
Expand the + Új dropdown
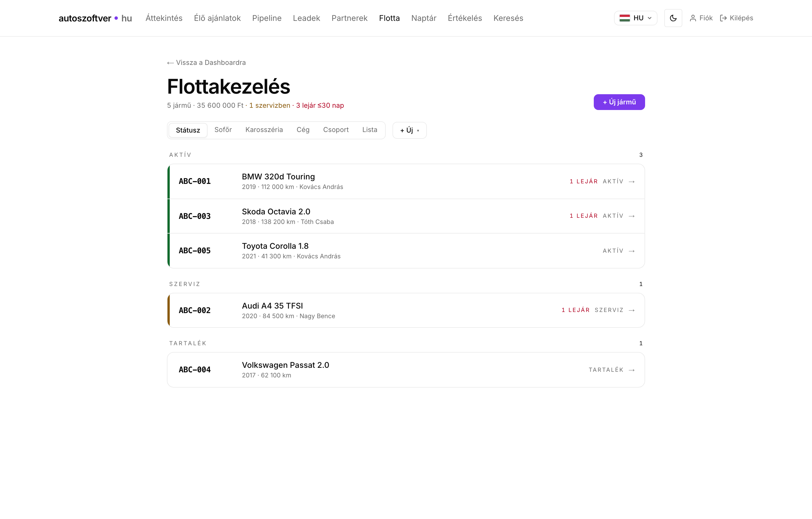click(409, 130)
